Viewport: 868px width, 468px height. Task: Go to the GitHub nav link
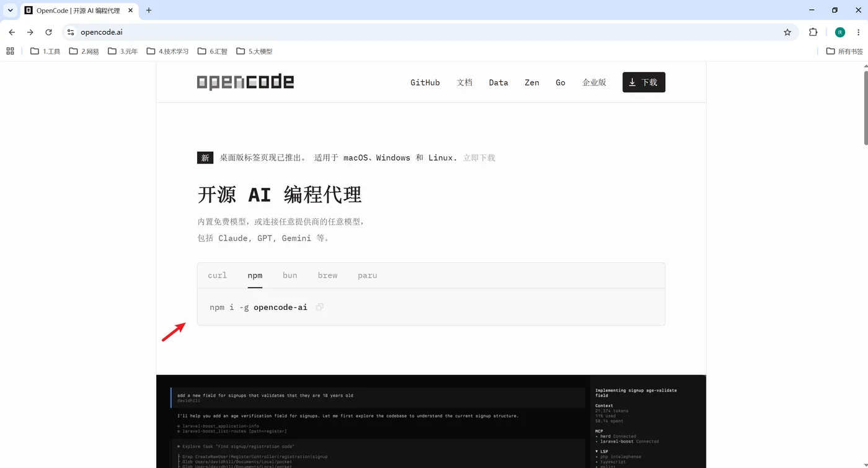tap(425, 82)
